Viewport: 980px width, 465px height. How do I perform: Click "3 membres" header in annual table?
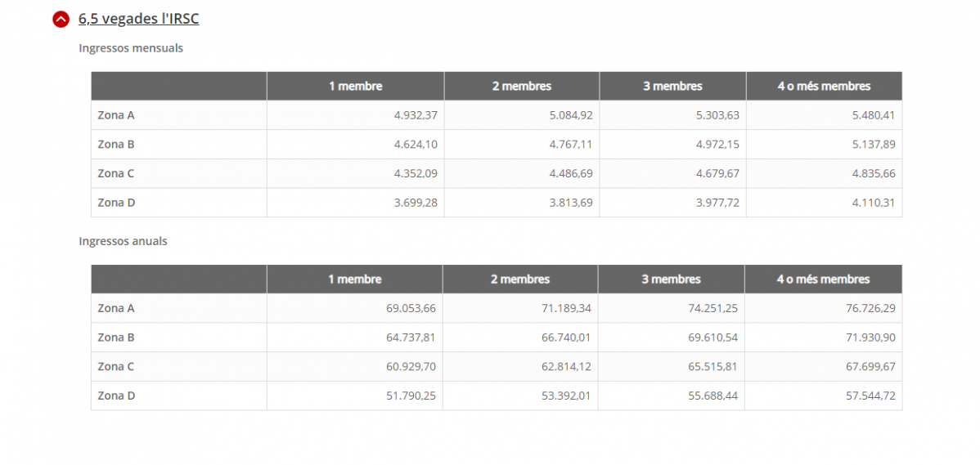point(671,279)
